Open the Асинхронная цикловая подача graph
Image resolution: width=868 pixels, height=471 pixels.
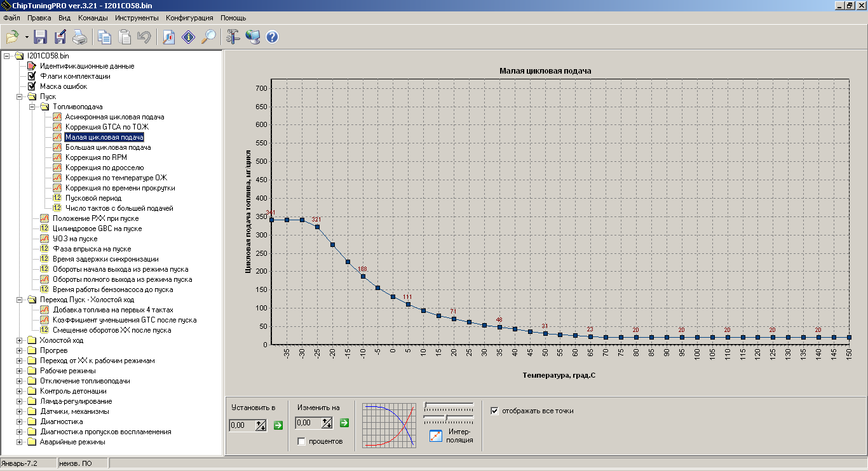click(x=114, y=117)
